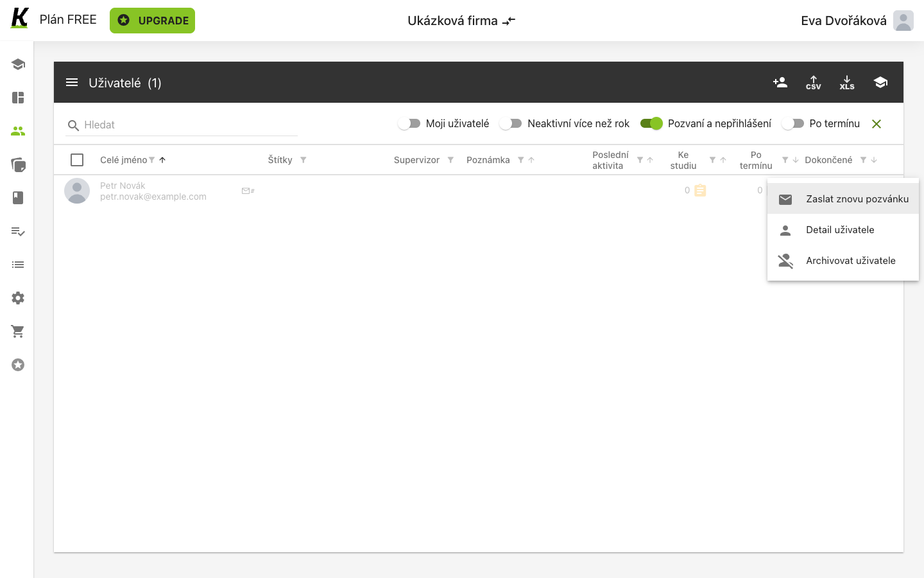Click the email petr.novak@example.com
The width and height of the screenshot is (924, 578).
(x=153, y=197)
